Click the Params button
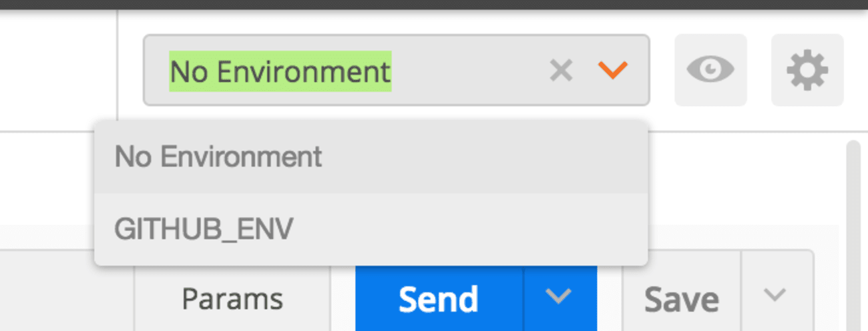 (232, 299)
